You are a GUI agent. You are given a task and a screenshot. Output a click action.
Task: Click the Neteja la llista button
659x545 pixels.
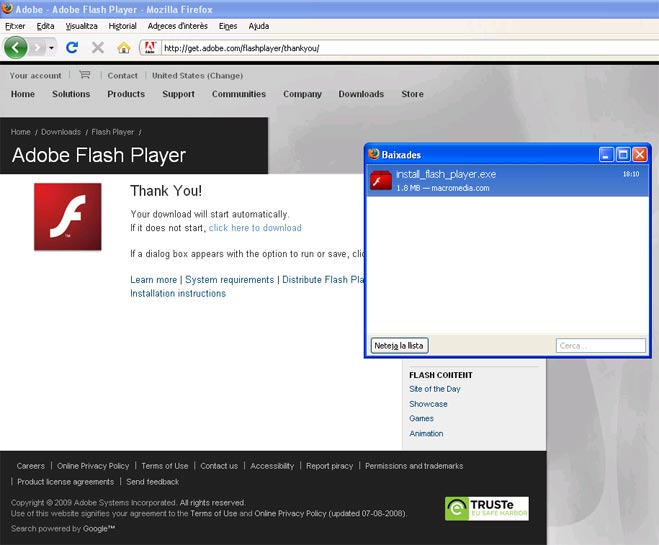coord(399,346)
